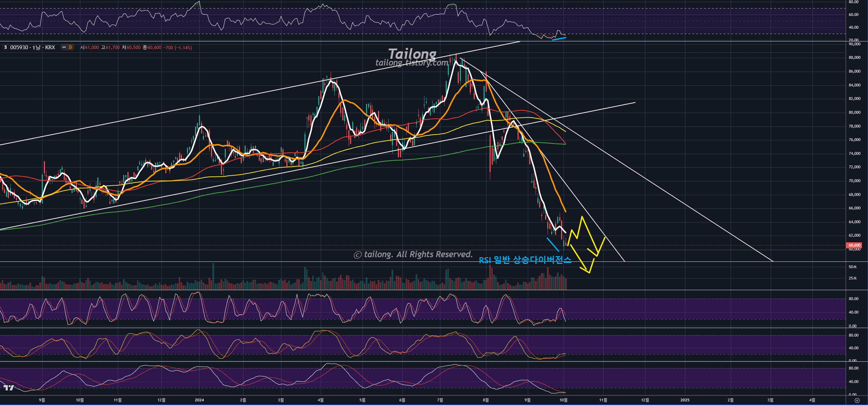Click the 2024 label on time axis
Image resolution: width=868 pixels, height=406 pixels.
(199, 400)
